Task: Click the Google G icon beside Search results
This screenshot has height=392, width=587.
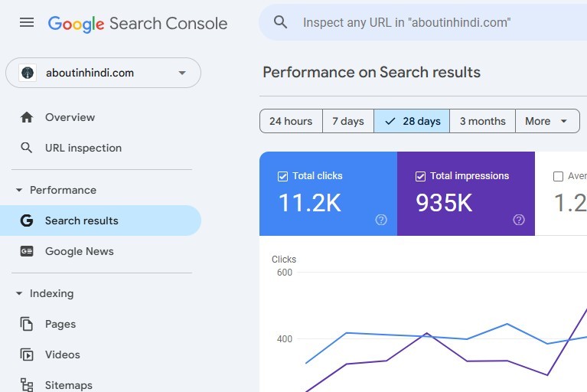Action: tap(27, 220)
